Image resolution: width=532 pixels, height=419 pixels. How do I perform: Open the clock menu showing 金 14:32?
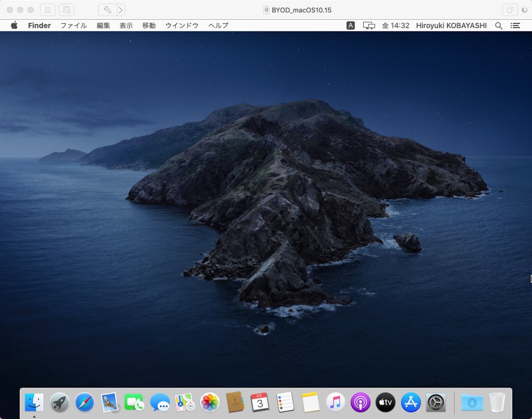[396, 25]
